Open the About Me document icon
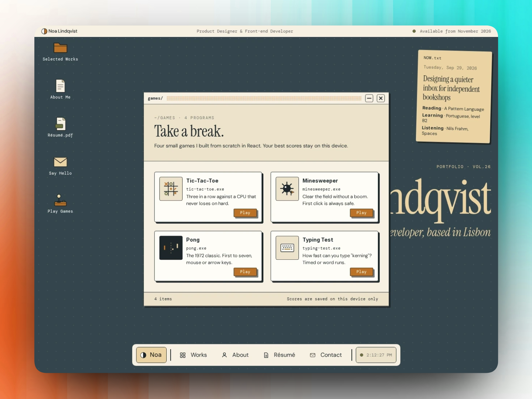The image size is (532, 399). (x=60, y=86)
